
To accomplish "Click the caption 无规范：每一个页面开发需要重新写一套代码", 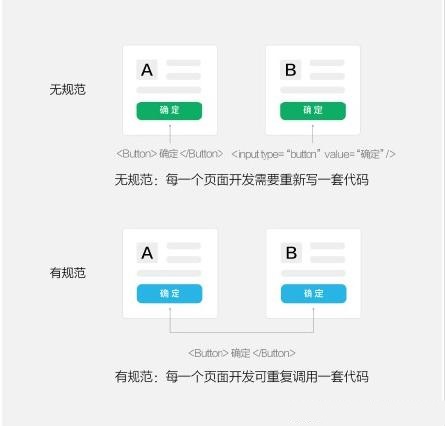I will (242, 180).
